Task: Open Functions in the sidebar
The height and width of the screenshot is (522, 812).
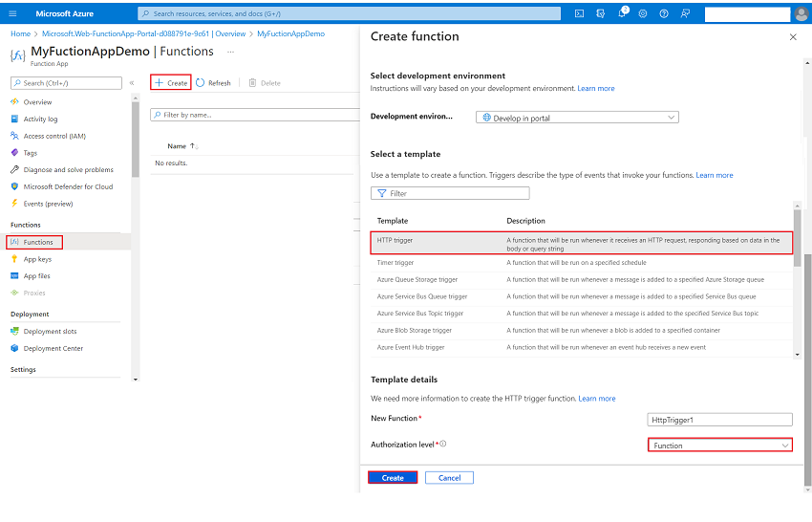Action: click(x=38, y=243)
